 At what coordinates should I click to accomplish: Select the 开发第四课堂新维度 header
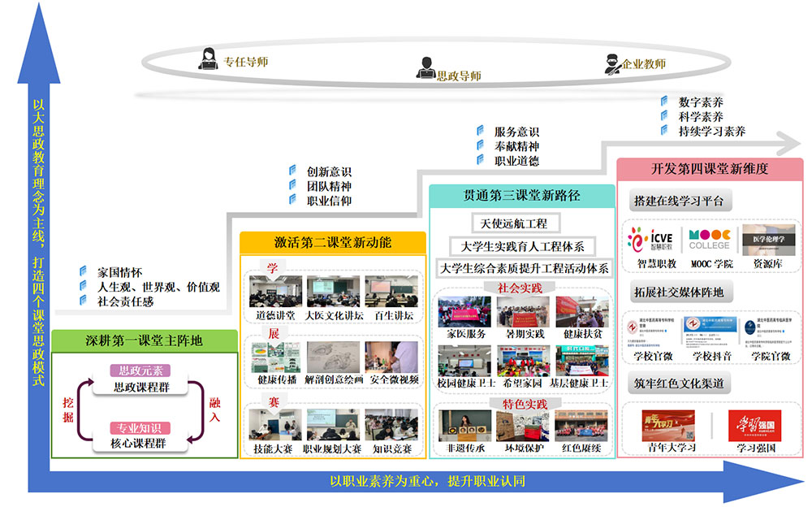(710, 169)
